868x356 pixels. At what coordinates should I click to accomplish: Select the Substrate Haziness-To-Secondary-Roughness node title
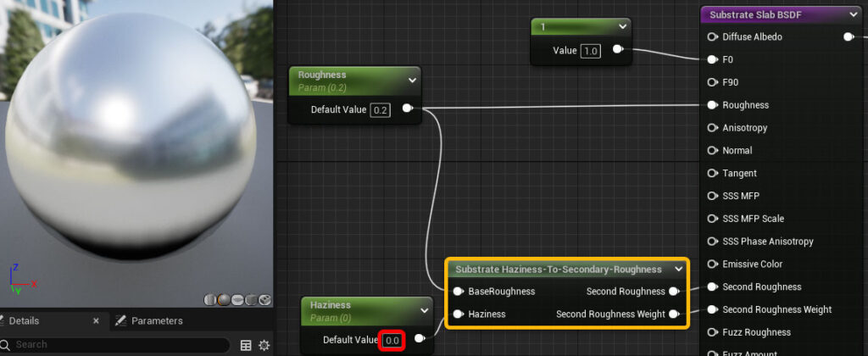pyautogui.click(x=559, y=269)
